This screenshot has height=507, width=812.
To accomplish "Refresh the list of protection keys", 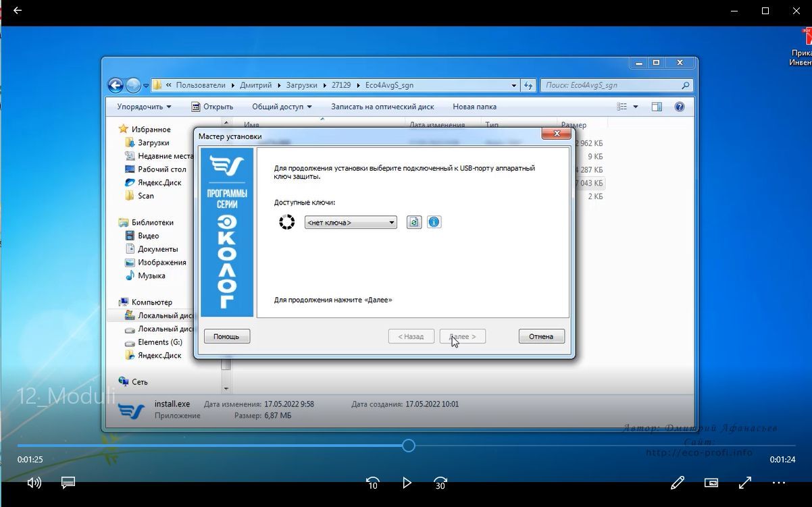I will [x=414, y=222].
